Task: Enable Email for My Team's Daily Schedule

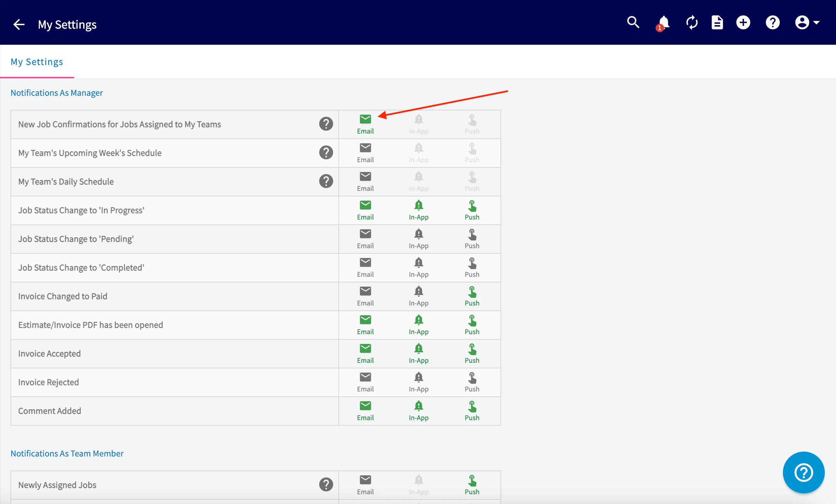Action: (365, 182)
